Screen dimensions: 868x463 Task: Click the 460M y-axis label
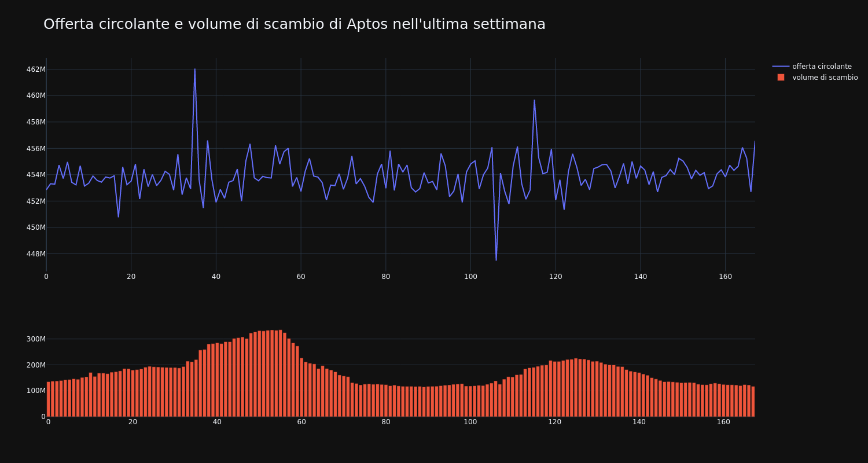click(36, 95)
